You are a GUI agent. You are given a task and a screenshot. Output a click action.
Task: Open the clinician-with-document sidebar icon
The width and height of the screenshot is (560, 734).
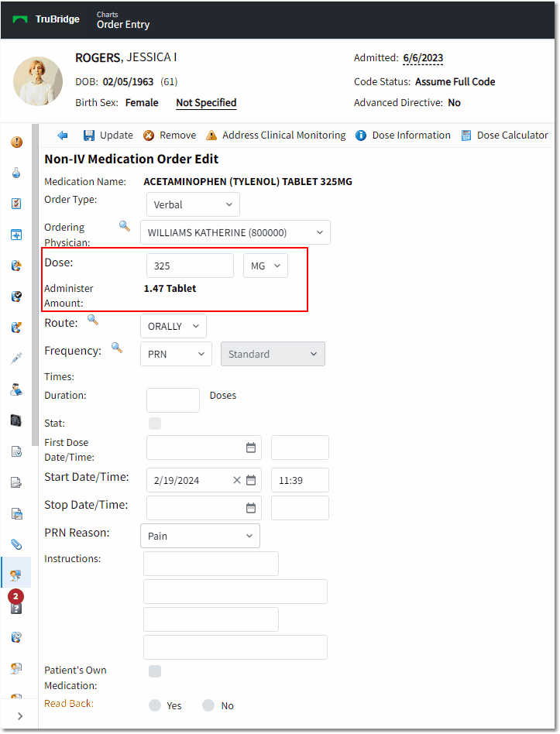pos(16,668)
